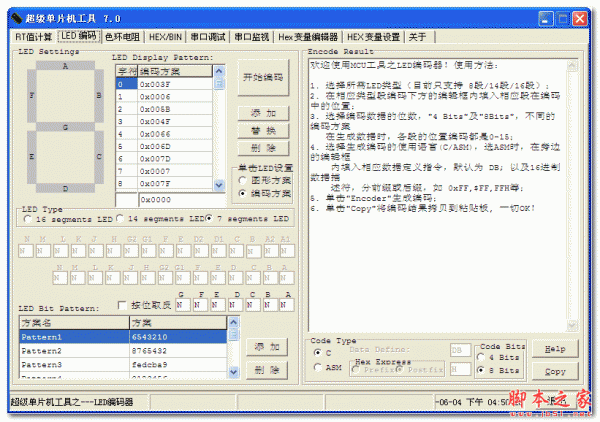Select Pattern1 row in bit pattern list
The width and height of the screenshot is (600, 422).
(123, 337)
